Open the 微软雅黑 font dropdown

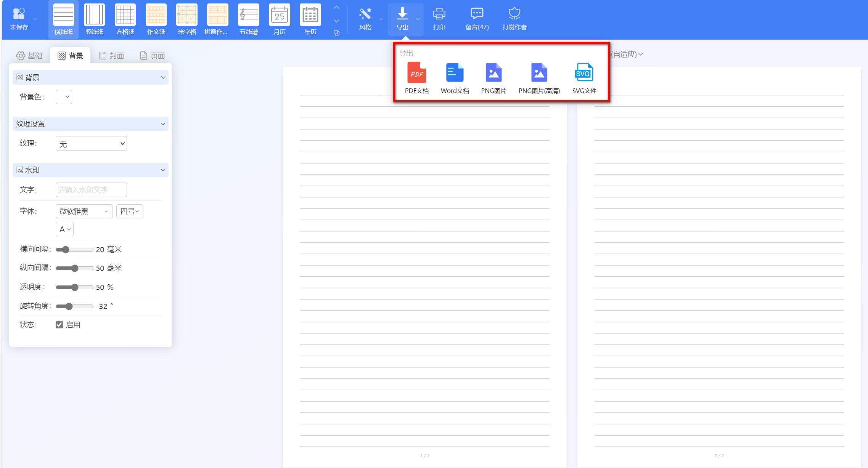[84, 211]
